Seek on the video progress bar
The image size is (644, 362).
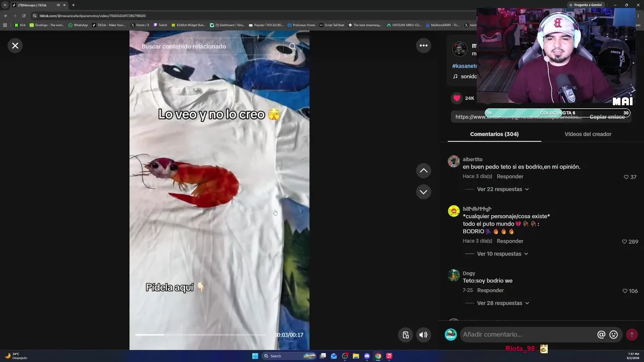click(201, 335)
